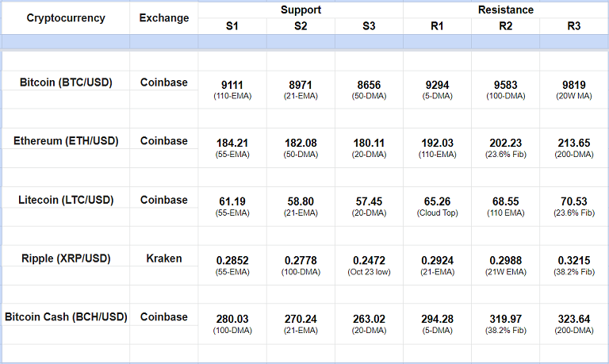
Task: Click the Exchange column header
Action: pyautogui.click(x=164, y=18)
